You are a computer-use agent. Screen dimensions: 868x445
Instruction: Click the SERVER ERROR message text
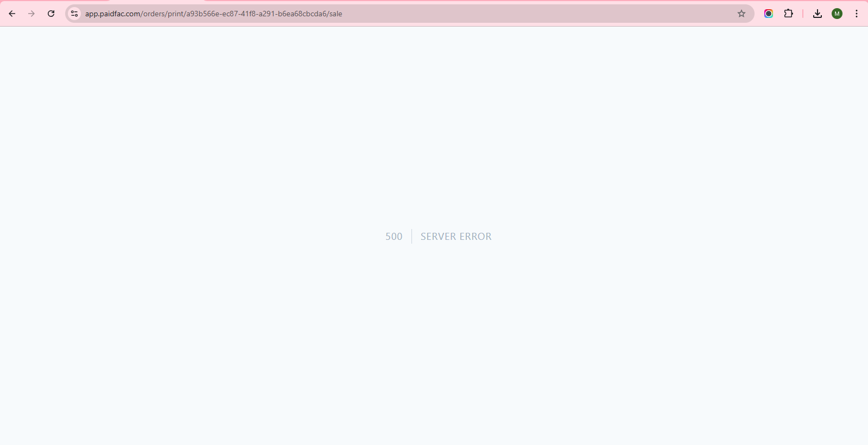[456, 237]
